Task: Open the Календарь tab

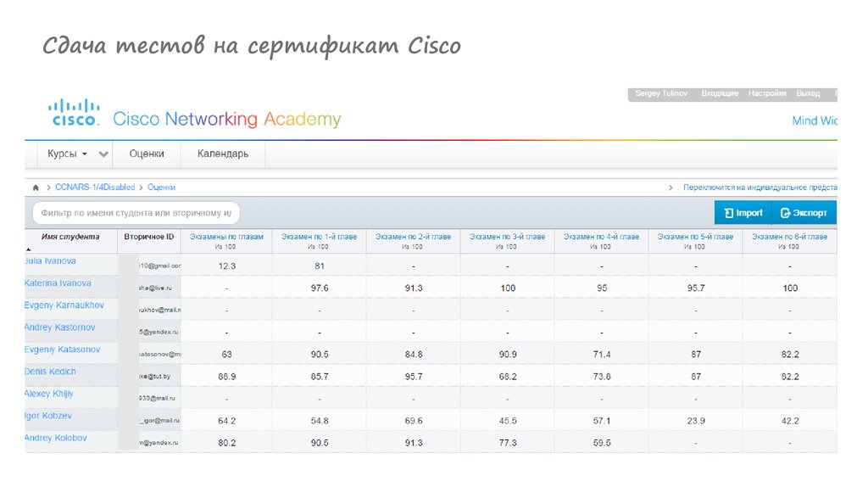Action: 223,154
